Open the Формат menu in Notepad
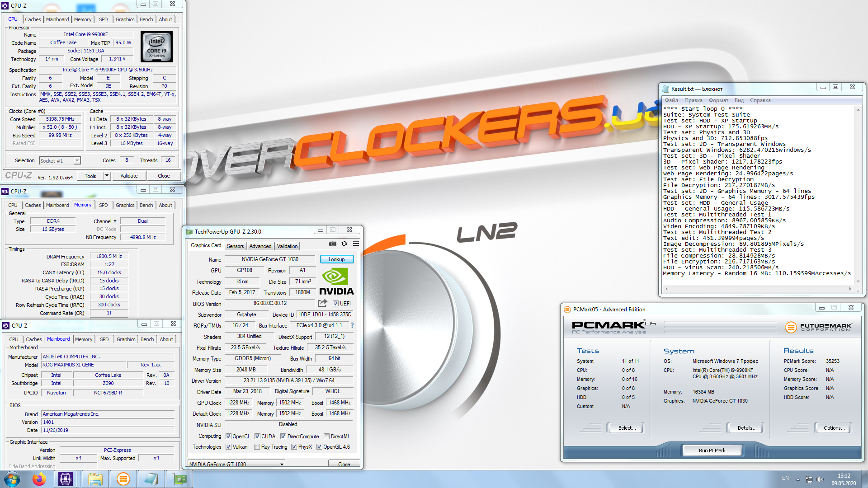Image resolution: width=868 pixels, height=488 pixels. click(x=718, y=100)
